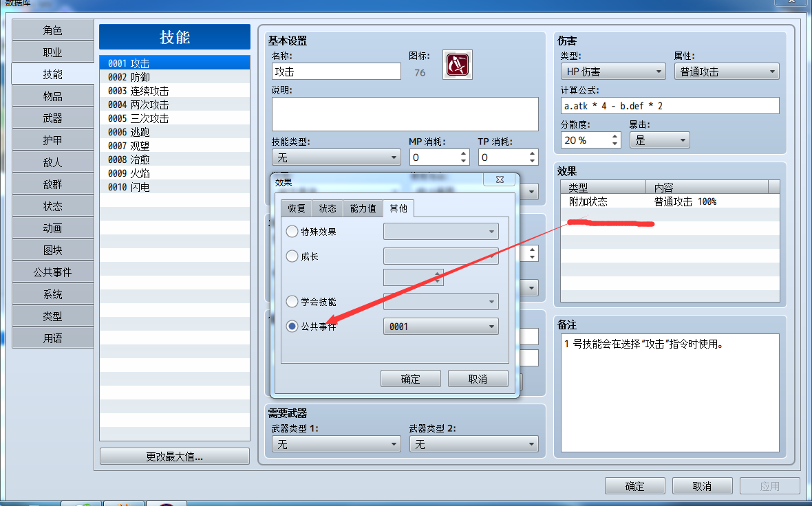
Task: Cancel the 效果 dialog with 取消
Action: 478,379
